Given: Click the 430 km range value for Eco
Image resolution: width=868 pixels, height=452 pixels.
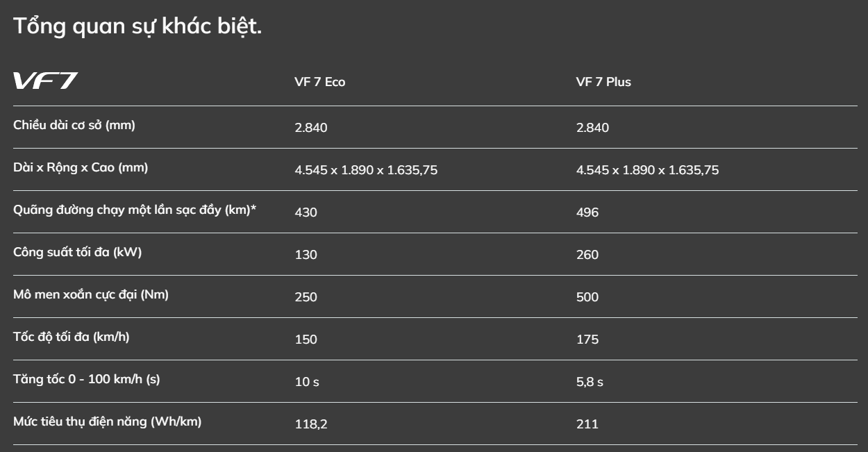Looking at the screenshot, I should [x=306, y=212].
